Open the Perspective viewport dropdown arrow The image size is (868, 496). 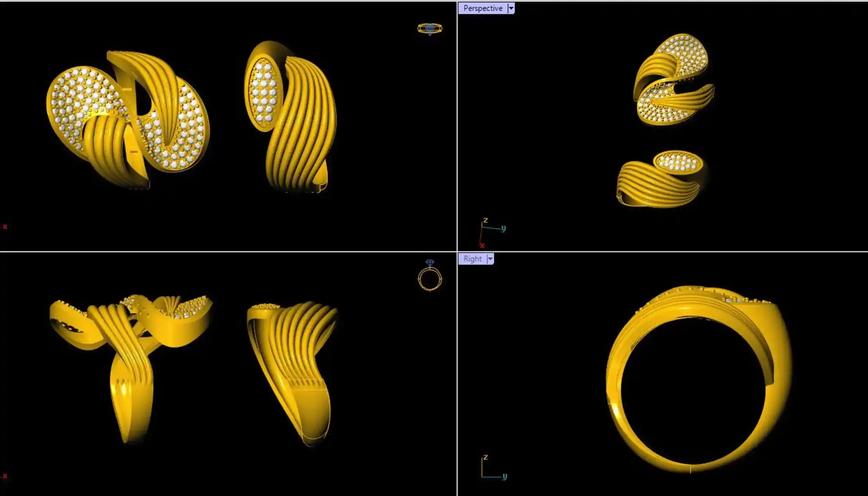point(511,8)
